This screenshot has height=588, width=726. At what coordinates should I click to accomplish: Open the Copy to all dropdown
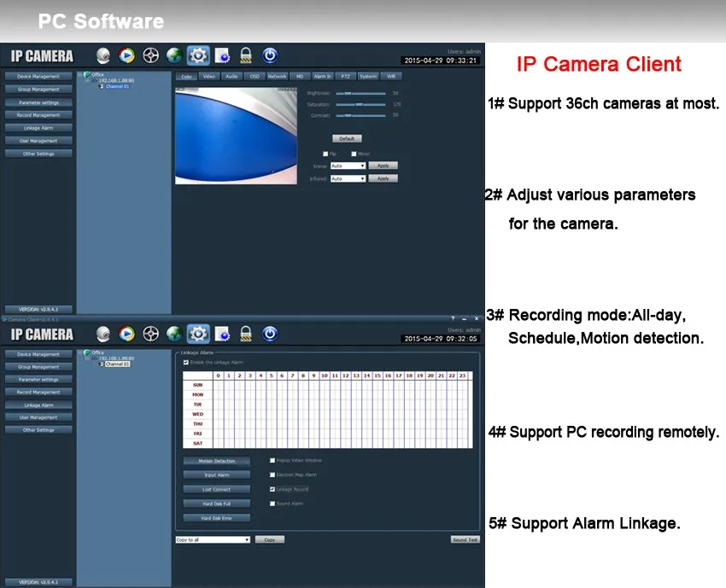(213, 539)
